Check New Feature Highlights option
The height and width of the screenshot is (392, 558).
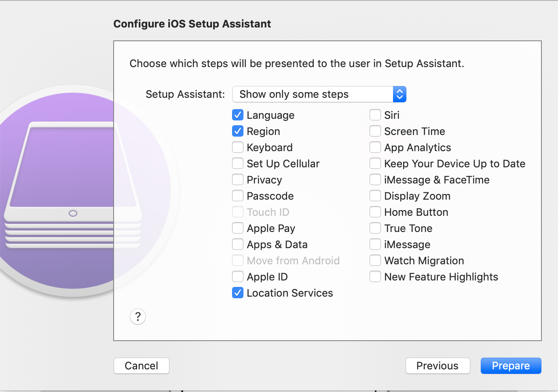tap(375, 277)
